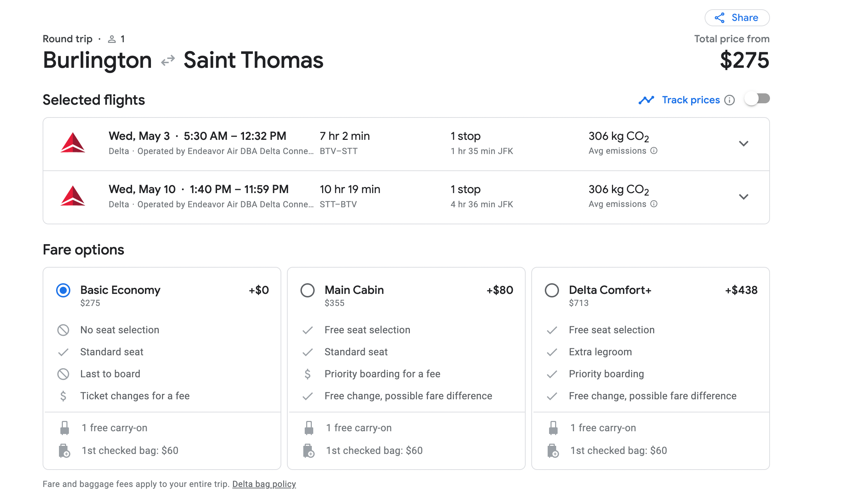
Task: Click the passenger count icon
Action: (x=112, y=39)
